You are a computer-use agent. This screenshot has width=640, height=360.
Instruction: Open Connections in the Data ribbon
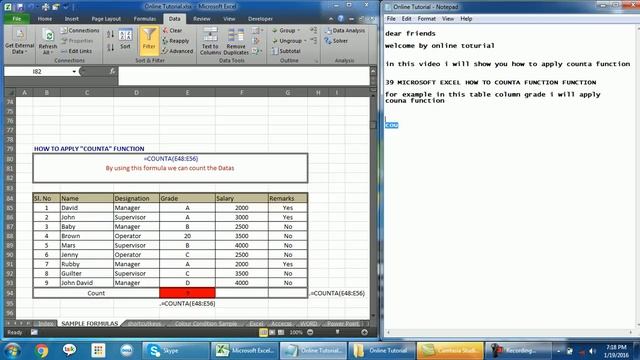80,31
